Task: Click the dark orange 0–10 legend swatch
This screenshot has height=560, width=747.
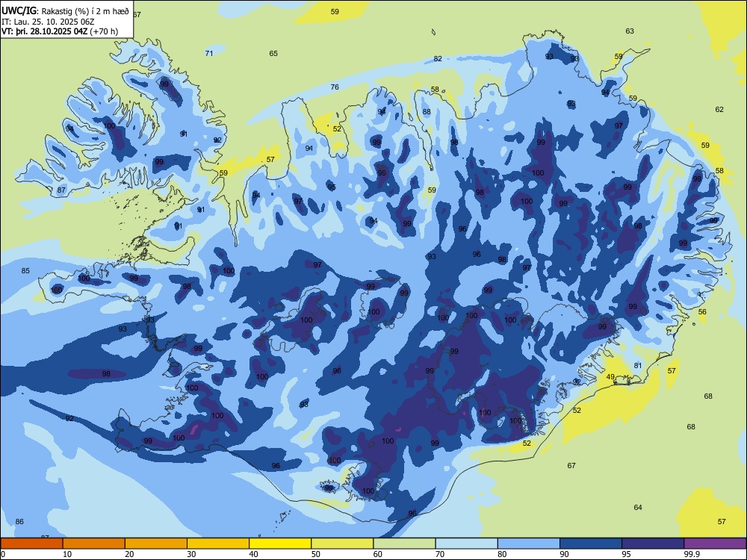Action: 31,544
